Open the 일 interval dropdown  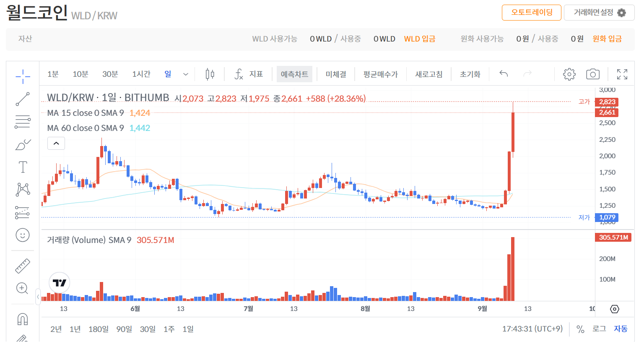(x=185, y=74)
